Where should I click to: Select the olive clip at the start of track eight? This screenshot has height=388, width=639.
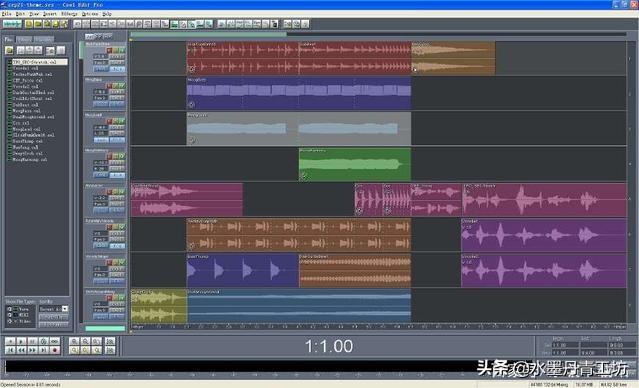coord(159,306)
